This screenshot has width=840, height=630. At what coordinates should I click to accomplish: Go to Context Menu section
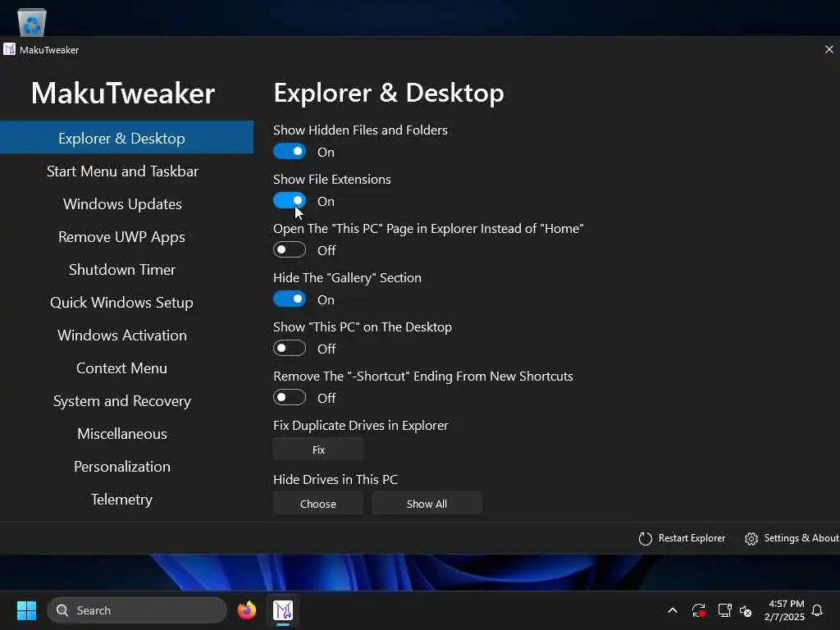point(122,368)
